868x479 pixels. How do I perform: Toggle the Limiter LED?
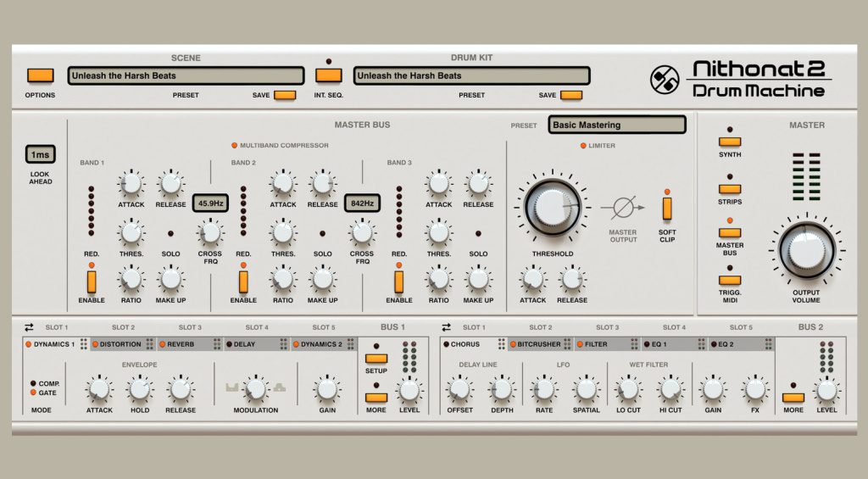(x=583, y=146)
